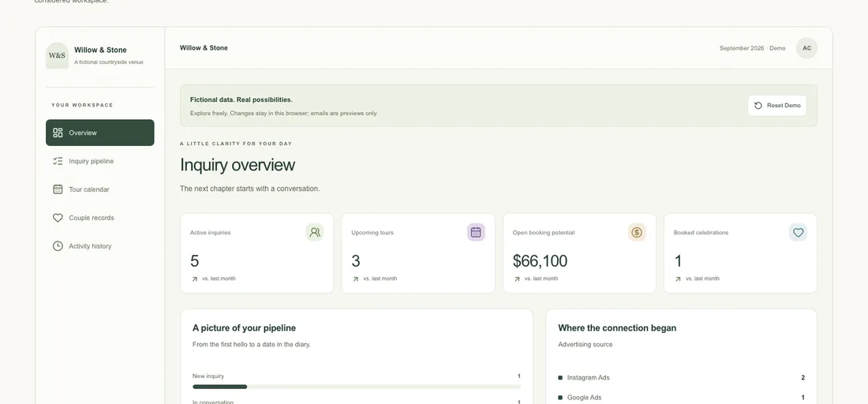Click the Instagram Ads row label
The width and height of the screenshot is (868, 404).
click(589, 378)
